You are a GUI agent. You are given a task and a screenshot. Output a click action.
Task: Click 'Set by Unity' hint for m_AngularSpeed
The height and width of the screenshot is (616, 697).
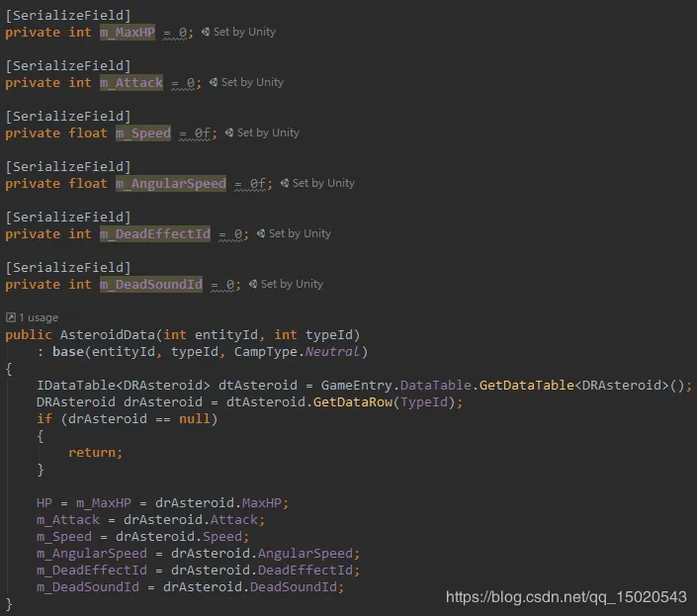point(323,183)
